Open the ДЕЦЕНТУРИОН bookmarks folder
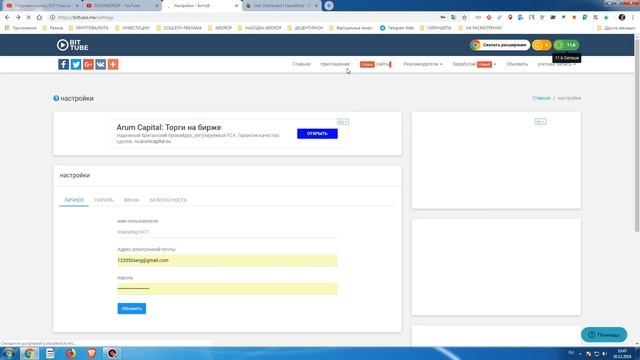 coord(305,28)
